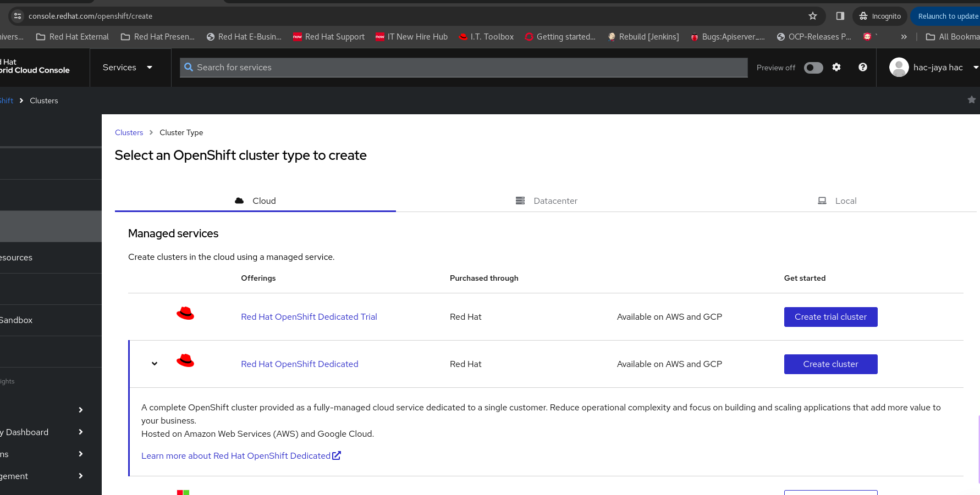Open the Red Hat Presen... bookmark folder
This screenshot has height=495, width=980.
tap(158, 37)
